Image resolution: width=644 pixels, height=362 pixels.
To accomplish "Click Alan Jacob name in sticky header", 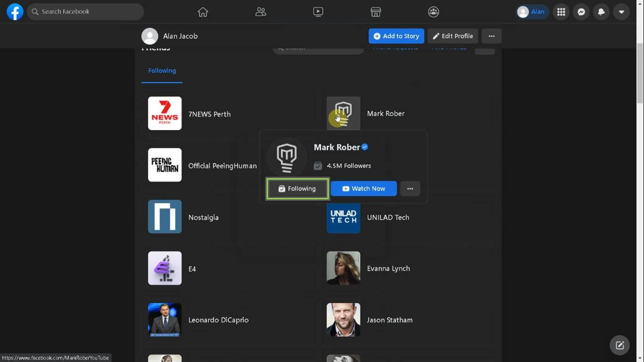I will pos(180,36).
